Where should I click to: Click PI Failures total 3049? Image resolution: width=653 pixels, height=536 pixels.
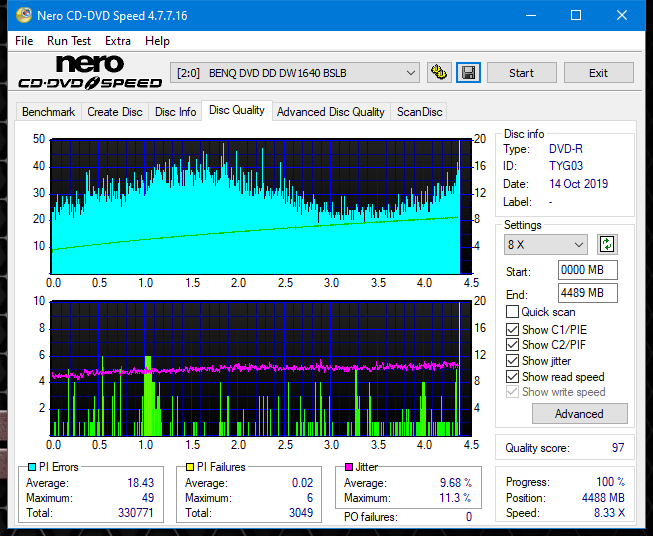(301, 512)
